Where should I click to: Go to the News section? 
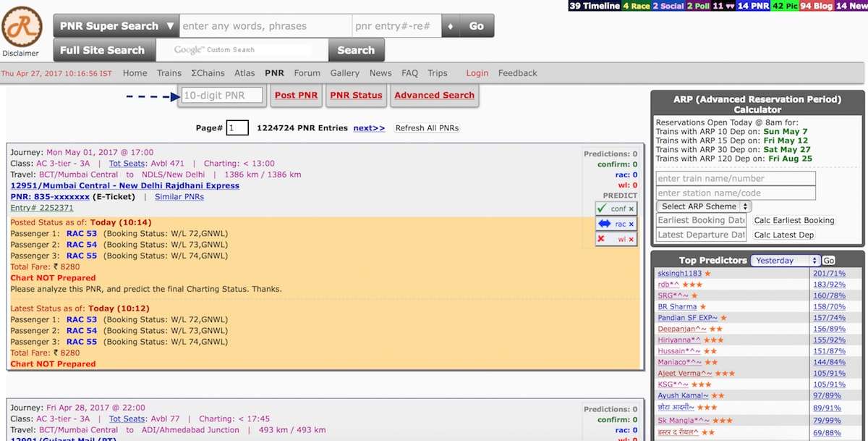coord(380,73)
